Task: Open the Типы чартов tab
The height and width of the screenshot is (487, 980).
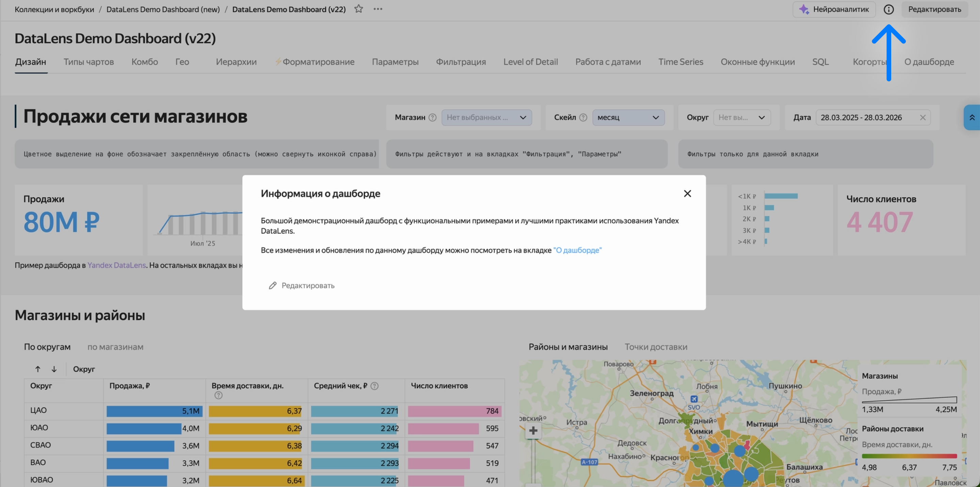Action: [88, 62]
